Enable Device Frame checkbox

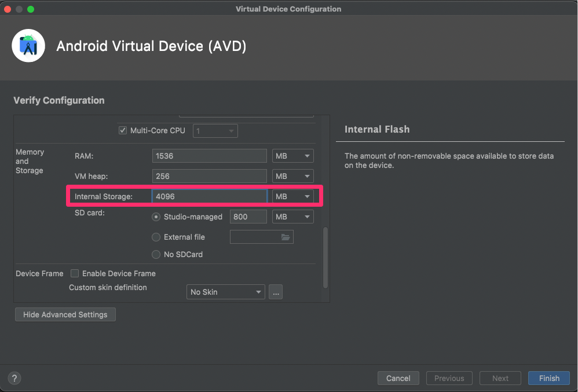pyautogui.click(x=75, y=273)
